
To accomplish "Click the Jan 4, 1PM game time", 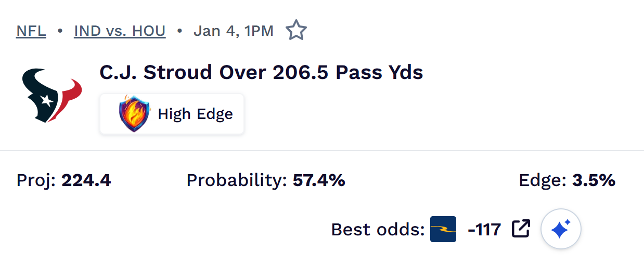I will 234,31.
